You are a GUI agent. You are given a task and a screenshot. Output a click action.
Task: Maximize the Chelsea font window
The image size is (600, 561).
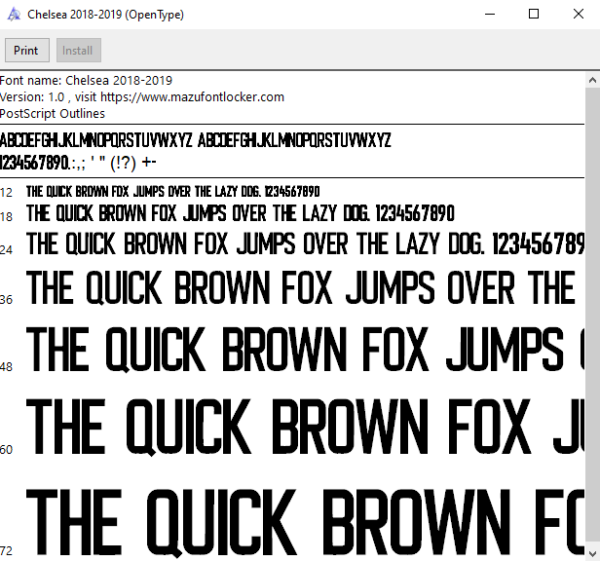[534, 15]
